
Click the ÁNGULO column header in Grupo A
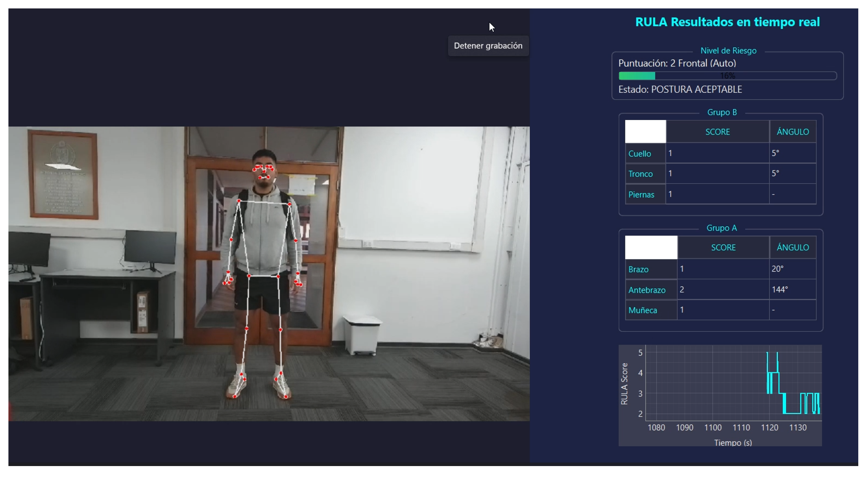792,247
